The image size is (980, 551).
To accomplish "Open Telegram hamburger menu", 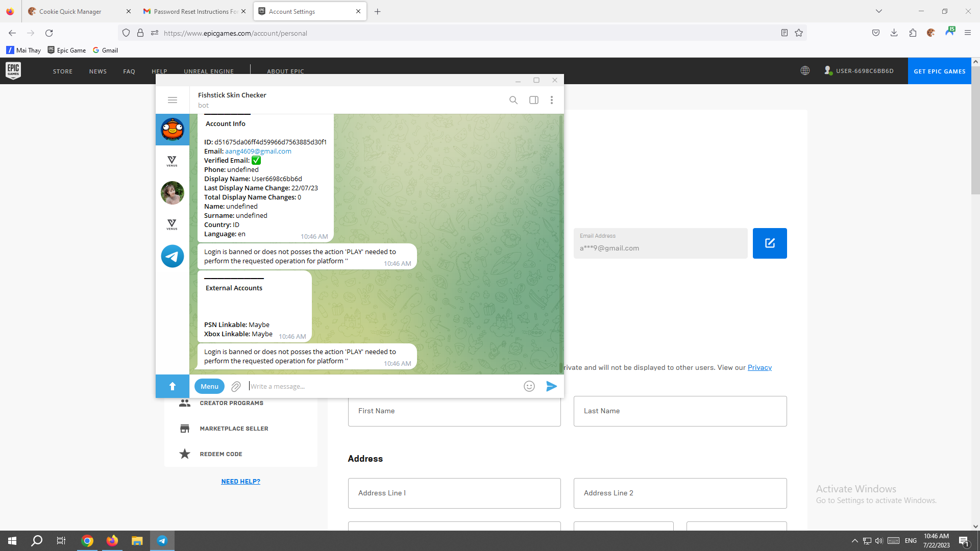I will point(173,100).
